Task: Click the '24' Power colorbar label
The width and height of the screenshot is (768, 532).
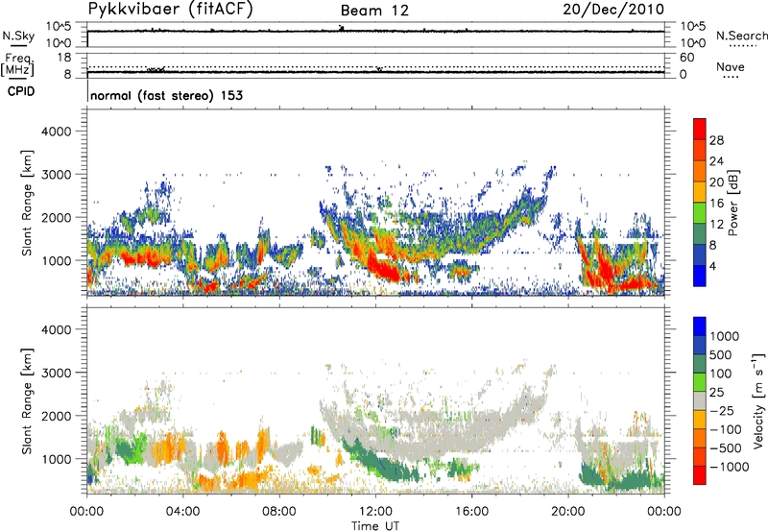Action: click(x=716, y=161)
